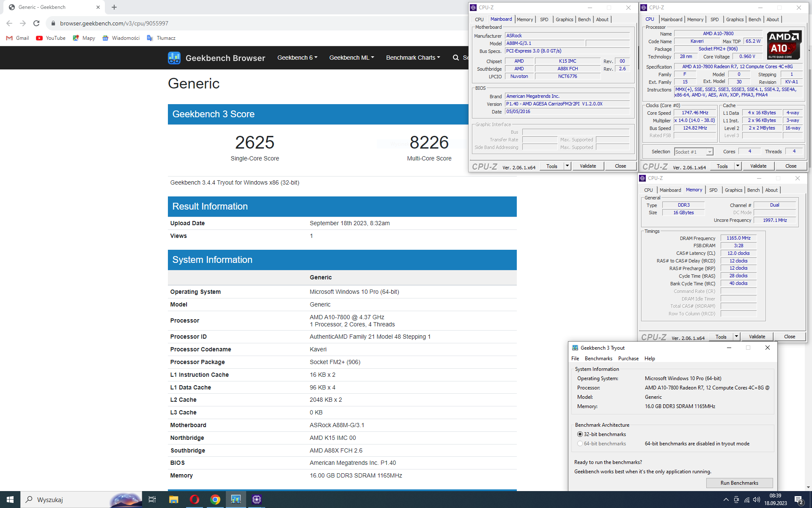Open File Explorer from the taskbar
The image size is (812, 508).
[x=173, y=500]
